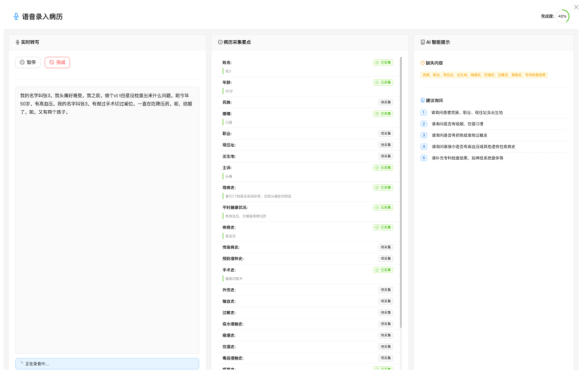582x374 pixels.
Task: Click the 姓名 row's collected status tag
Action: (x=383, y=63)
